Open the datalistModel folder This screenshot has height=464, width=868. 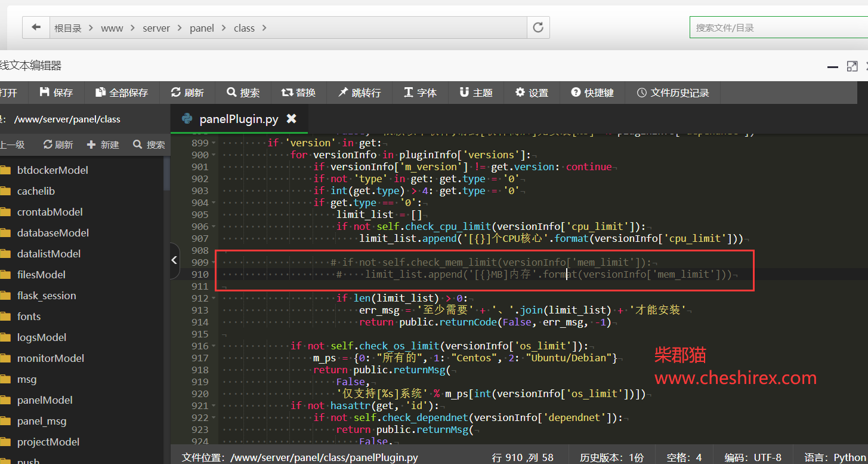pos(49,254)
